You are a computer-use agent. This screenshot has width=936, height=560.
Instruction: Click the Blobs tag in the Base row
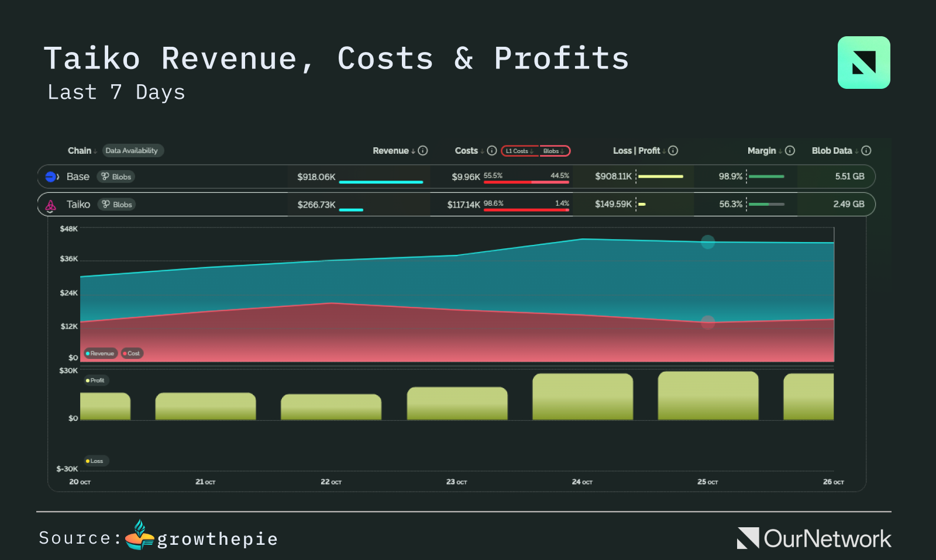point(116,177)
